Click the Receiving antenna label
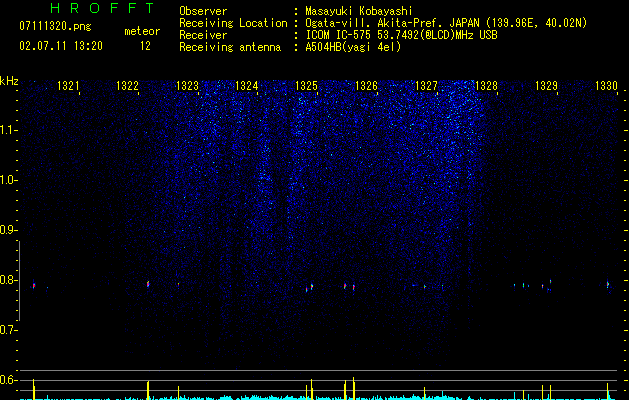 pyautogui.click(x=230, y=47)
